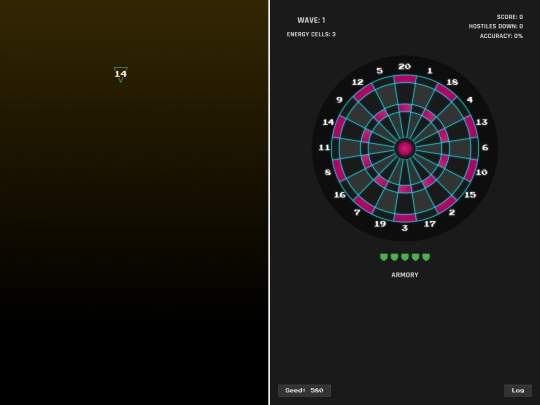Viewport: 540px width, 405px height.
Task: Click the number 7 on the dartboard rim
Action: click(357, 212)
